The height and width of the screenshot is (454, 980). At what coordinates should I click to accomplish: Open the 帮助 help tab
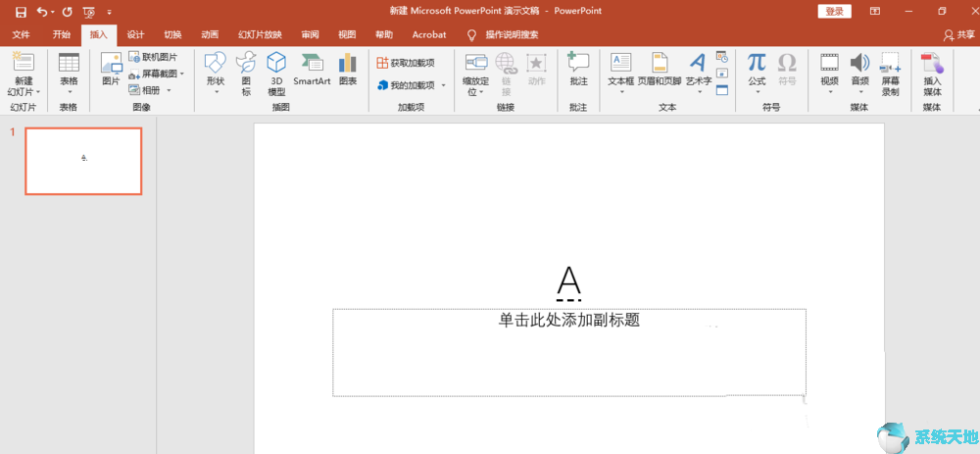click(384, 34)
